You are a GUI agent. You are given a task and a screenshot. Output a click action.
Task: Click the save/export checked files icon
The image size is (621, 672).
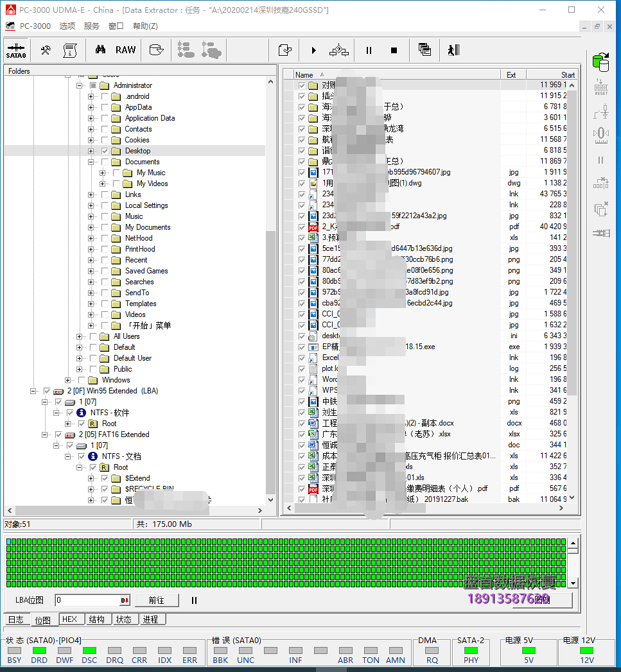(285, 50)
